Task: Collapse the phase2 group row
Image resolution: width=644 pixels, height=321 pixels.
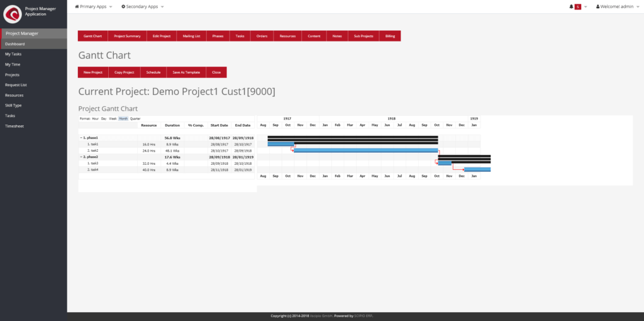Action: click(81, 157)
